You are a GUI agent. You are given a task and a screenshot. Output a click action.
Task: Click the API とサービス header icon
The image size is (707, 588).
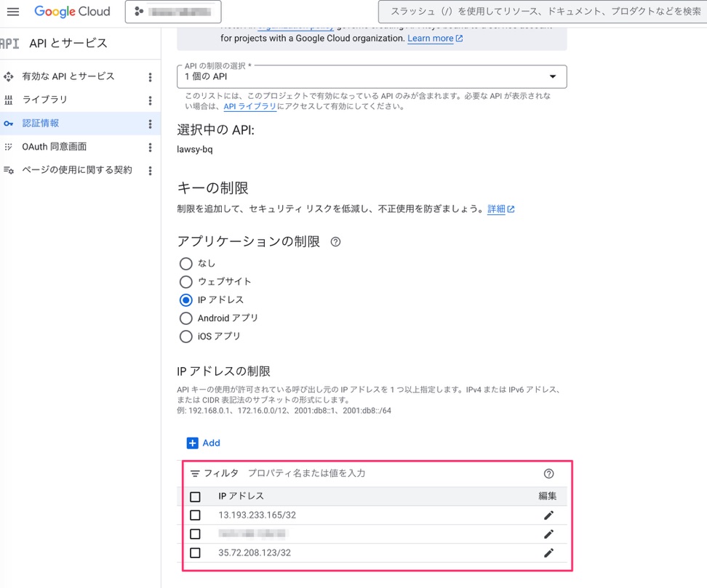pos(9,44)
